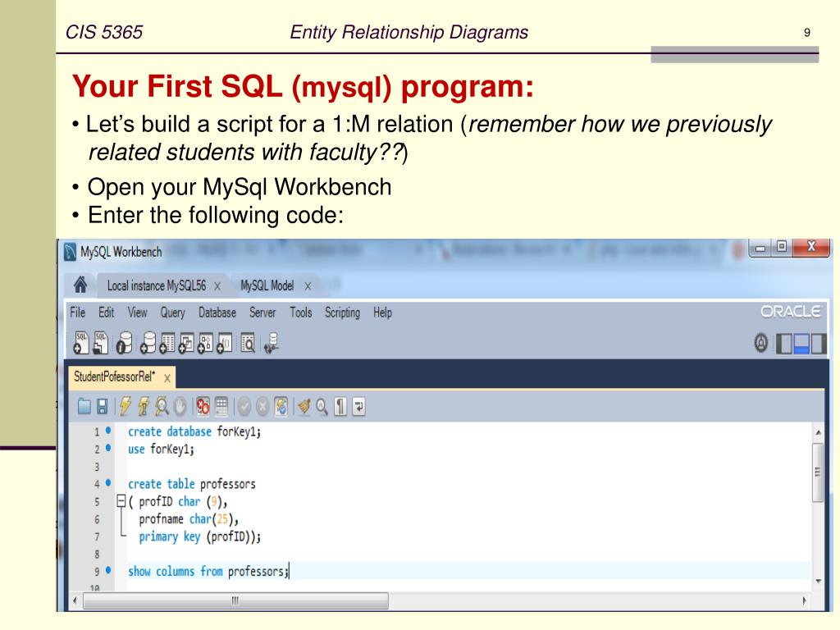Open the Server menu
This screenshot has width=840, height=630.
click(x=262, y=313)
